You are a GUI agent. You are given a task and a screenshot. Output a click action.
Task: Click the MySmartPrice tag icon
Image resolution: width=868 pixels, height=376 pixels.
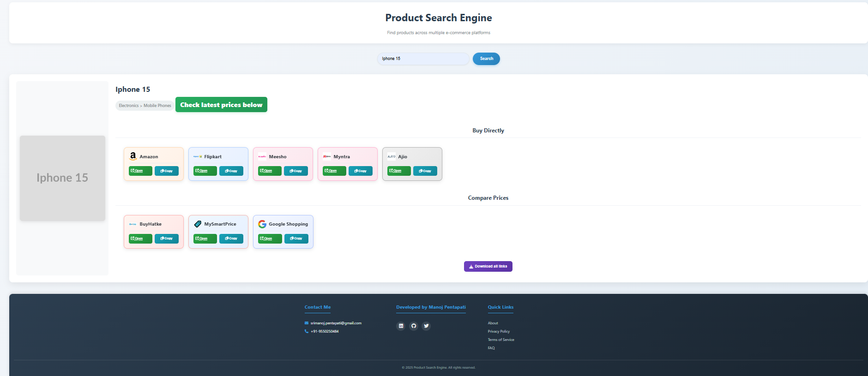pos(198,224)
